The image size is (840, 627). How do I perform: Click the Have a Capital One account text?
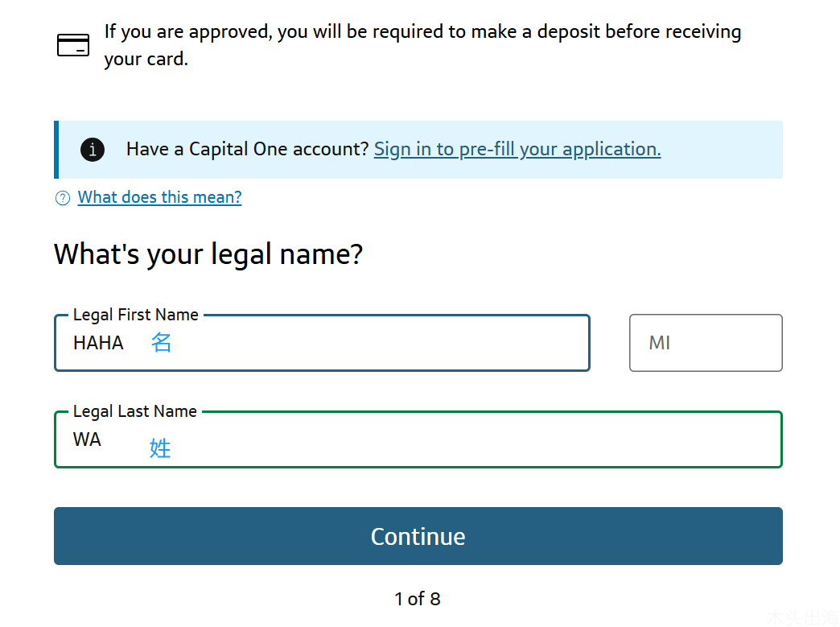pyautogui.click(x=248, y=149)
